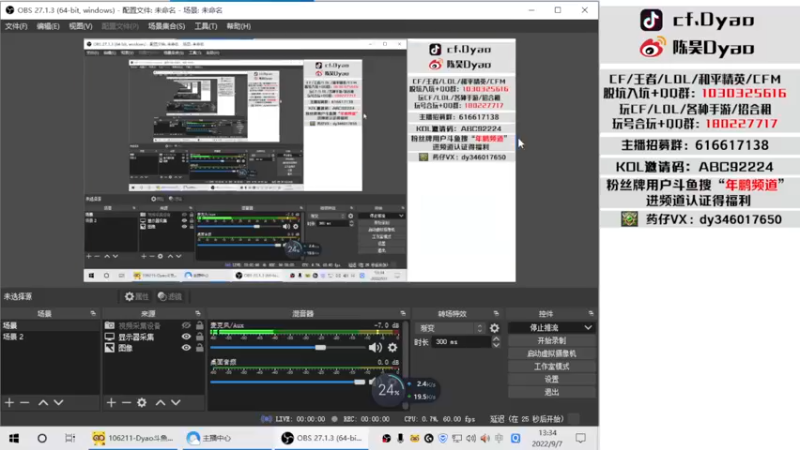800x450 pixels.
Task: Switch to 106211-Dyao斗鱼 taskbar window
Action: click(133, 438)
